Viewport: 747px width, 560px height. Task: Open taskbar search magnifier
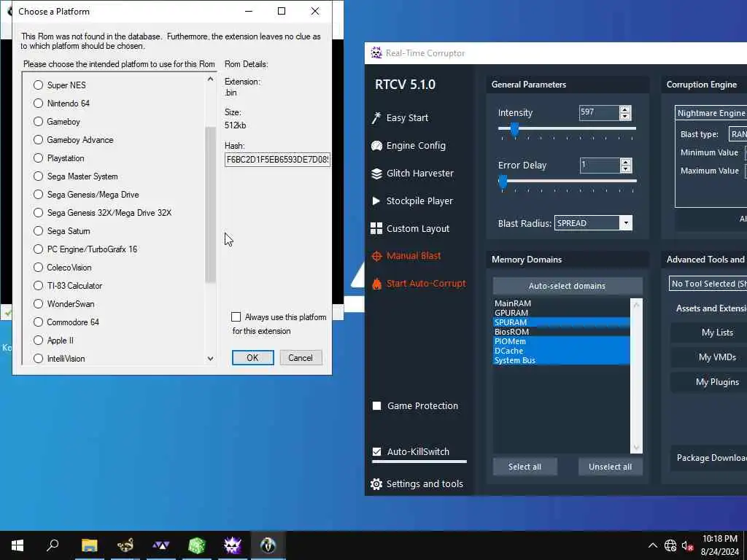click(x=53, y=545)
